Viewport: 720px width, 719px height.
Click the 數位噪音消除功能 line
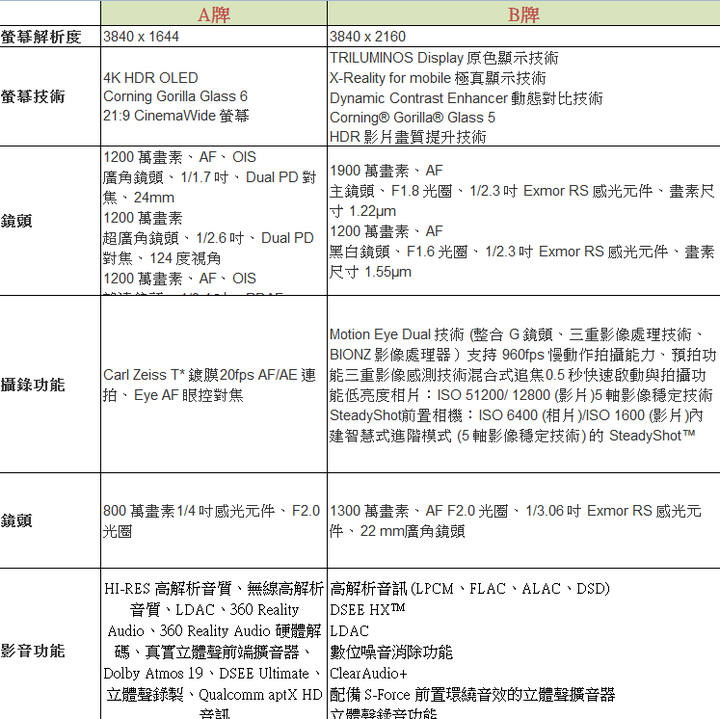pos(391,652)
